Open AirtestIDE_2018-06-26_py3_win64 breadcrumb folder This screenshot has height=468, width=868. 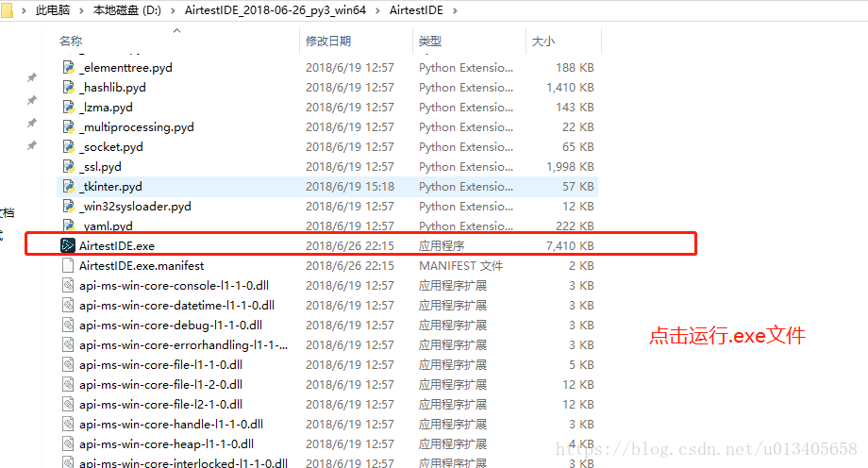point(275,10)
